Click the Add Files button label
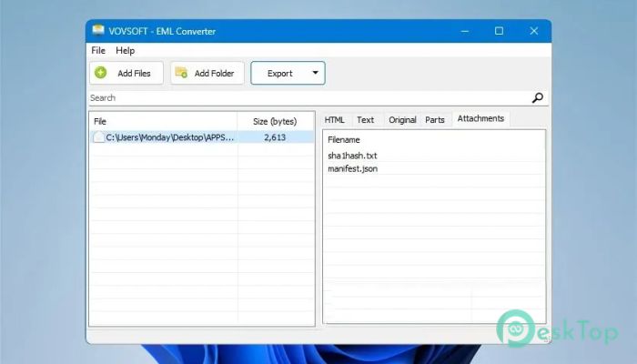 coord(134,73)
